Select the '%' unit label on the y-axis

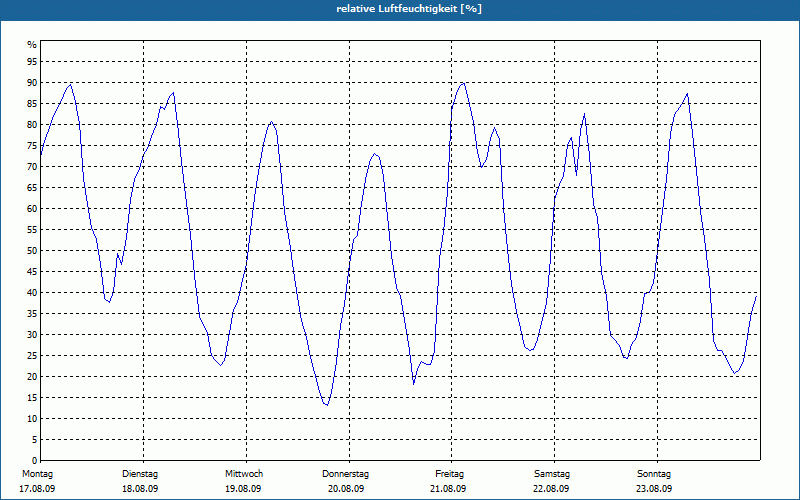tap(32, 45)
